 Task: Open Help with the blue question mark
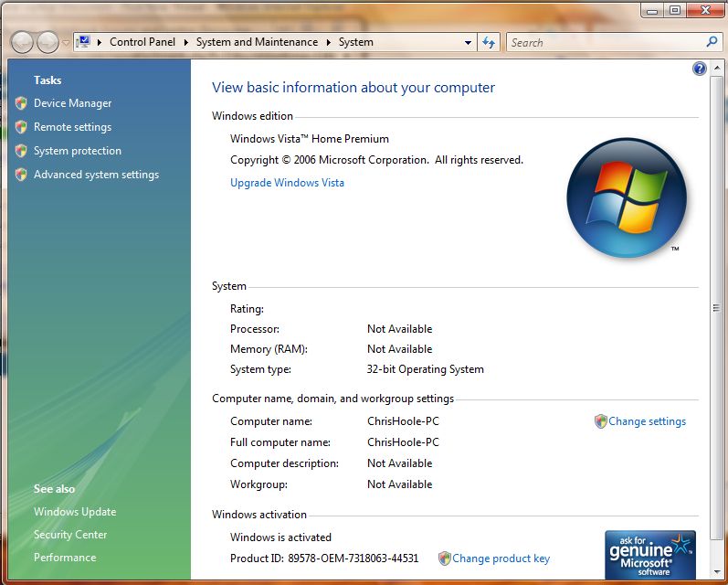pyautogui.click(x=699, y=69)
